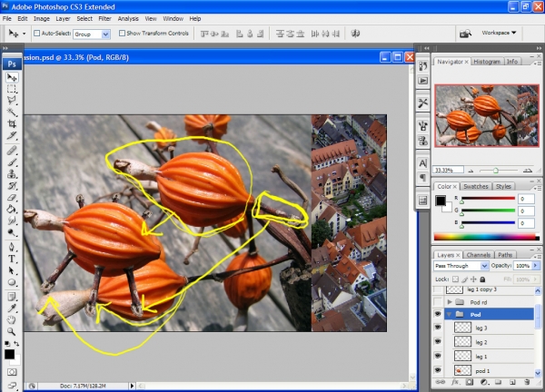545x392 pixels.
Task: Select the Hand tool
Action: (12, 320)
